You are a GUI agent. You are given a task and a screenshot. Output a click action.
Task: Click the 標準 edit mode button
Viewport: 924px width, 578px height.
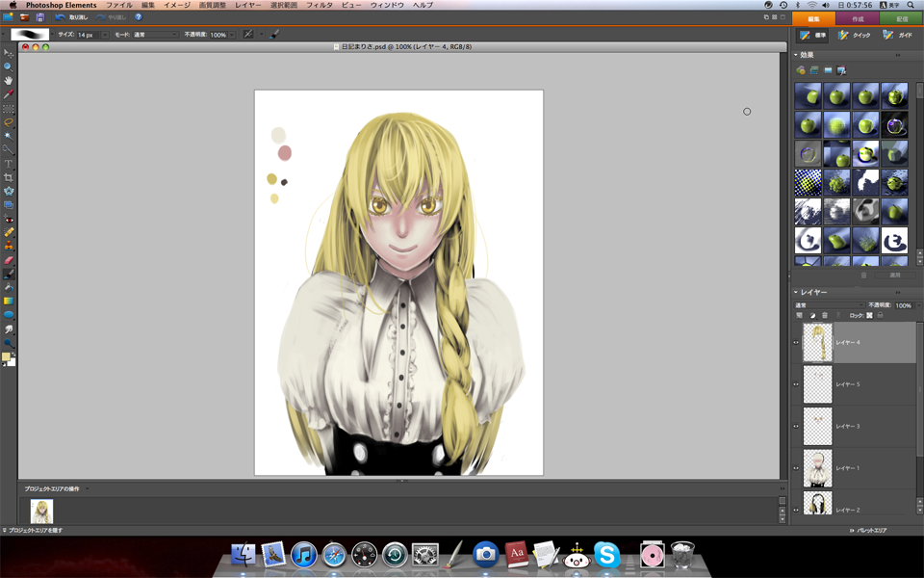pyautogui.click(x=812, y=36)
